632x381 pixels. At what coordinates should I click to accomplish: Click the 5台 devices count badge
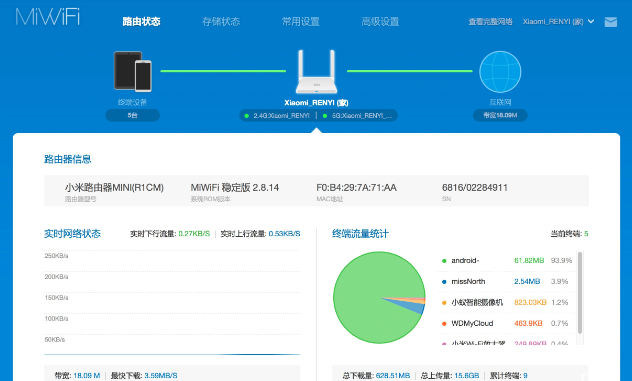pyautogui.click(x=133, y=115)
